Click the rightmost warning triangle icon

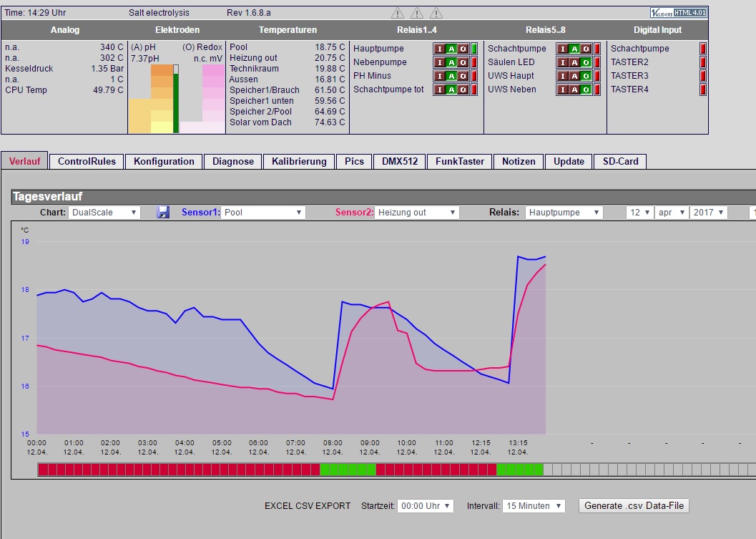[436, 13]
